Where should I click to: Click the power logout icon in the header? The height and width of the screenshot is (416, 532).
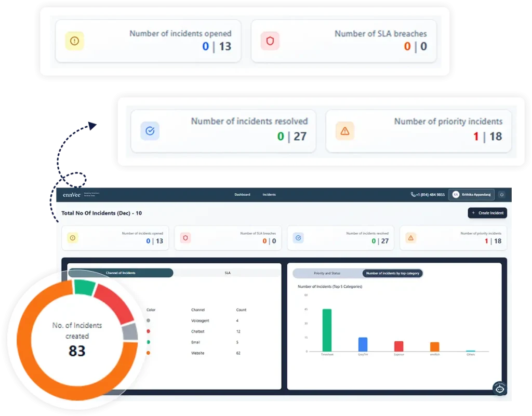click(502, 195)
